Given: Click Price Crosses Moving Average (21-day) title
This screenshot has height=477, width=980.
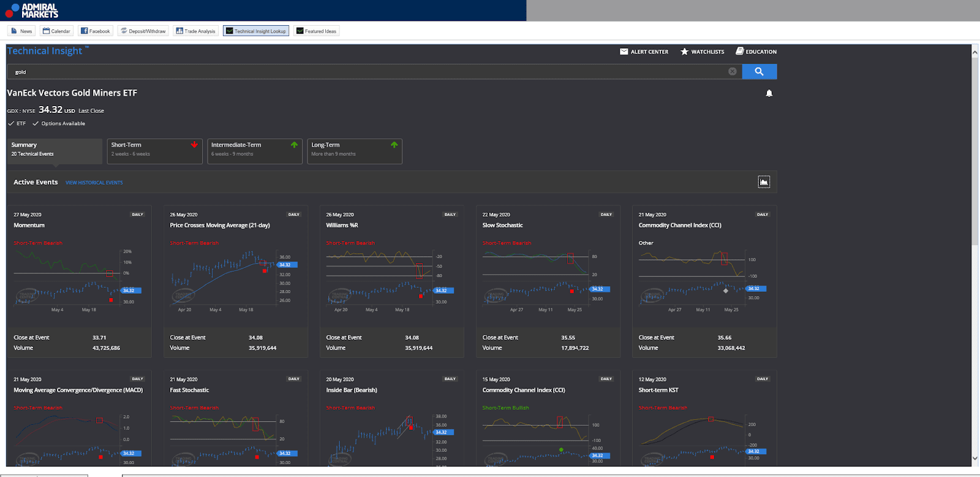Looking at the screenshot, I should [x=220, y=226].
